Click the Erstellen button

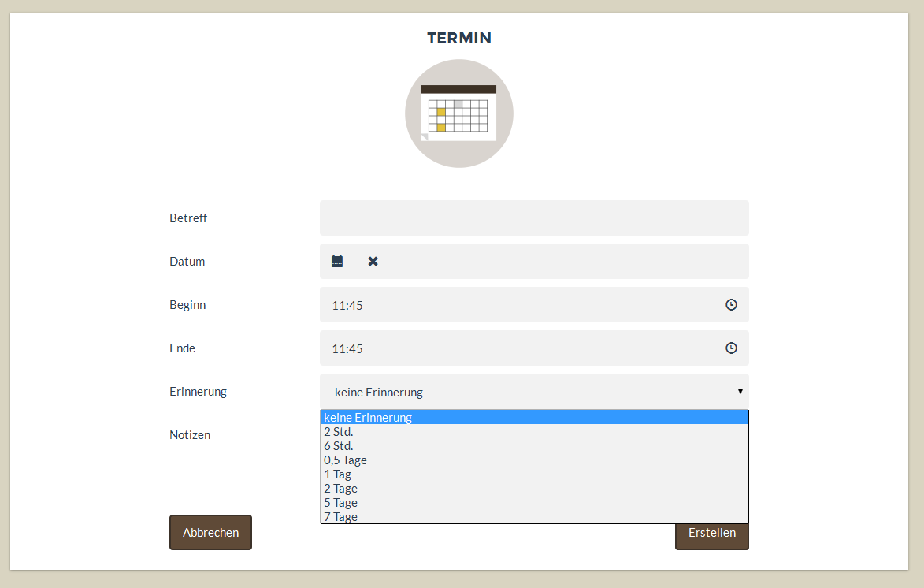coord(712,536)
